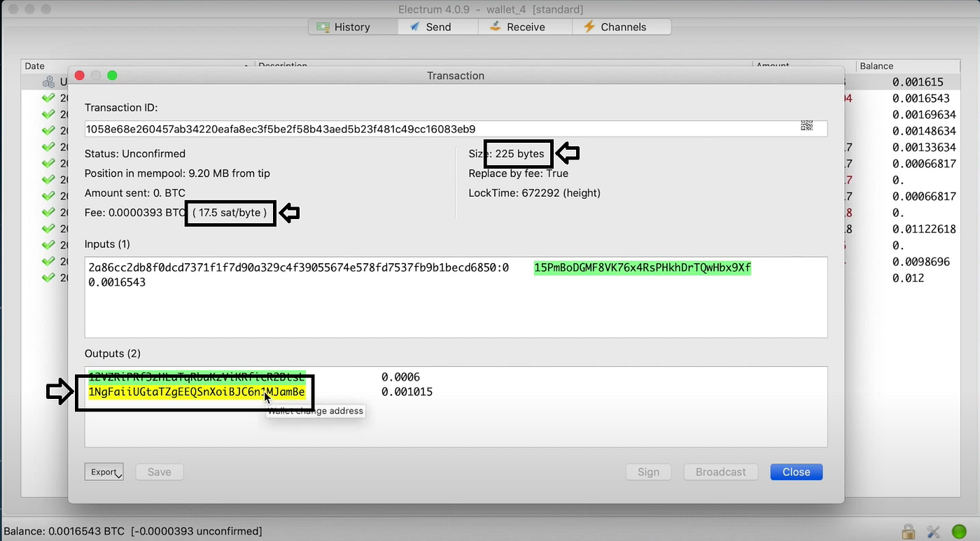This screenshot has width=980, height=541.
Task: Sign the transaction
Action: pyautogui.click(x=648, y=472)
